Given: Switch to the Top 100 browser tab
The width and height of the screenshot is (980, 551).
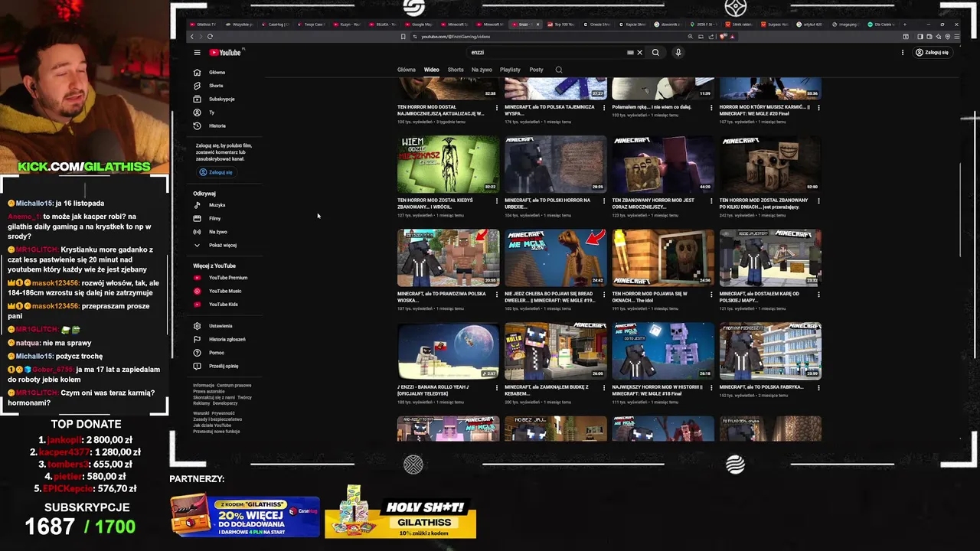Looking at the screenshot, I should (x=563, y=24).
